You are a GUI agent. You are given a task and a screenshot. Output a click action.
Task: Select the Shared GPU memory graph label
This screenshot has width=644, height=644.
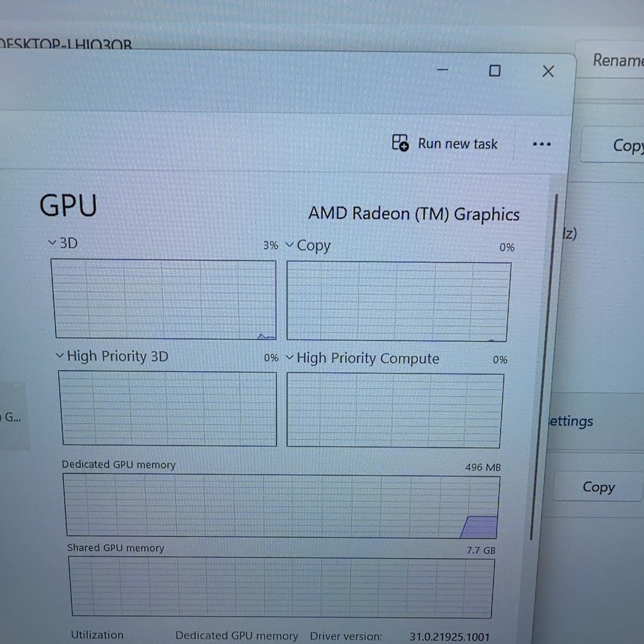(x=115, y=548)
